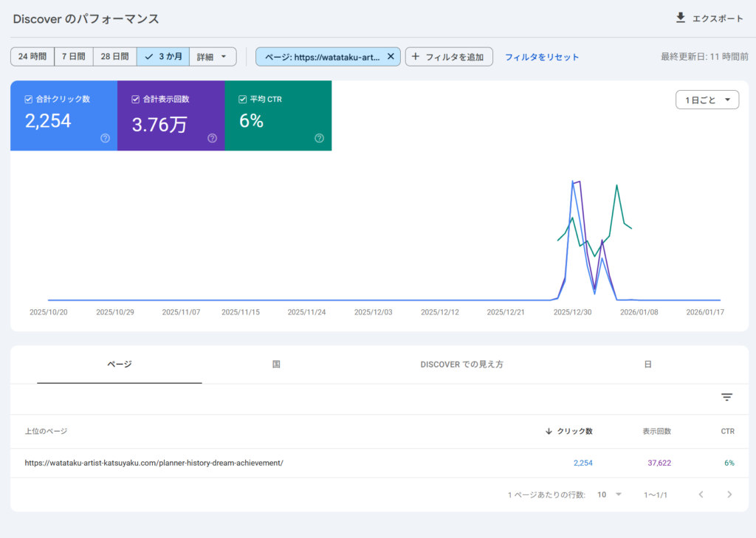Switch to DISCOVER での見え方 tab
This screenshot has width=756, height=538.
click(461, 365)
